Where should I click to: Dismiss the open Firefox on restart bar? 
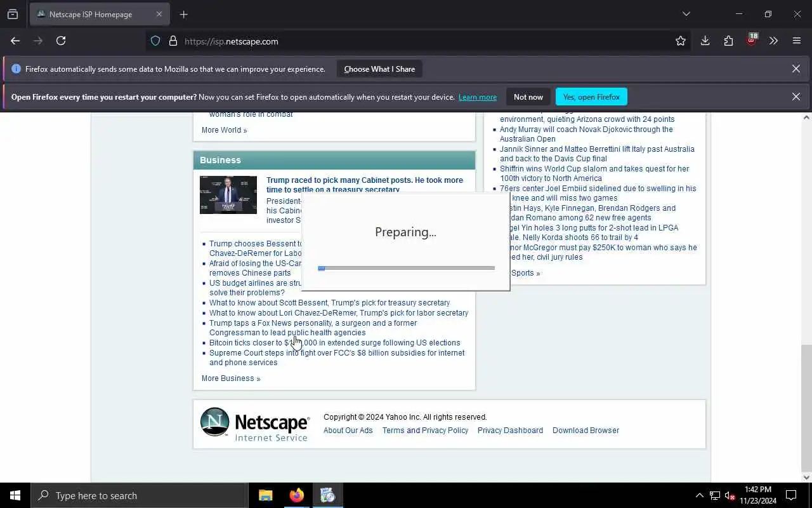796,97
